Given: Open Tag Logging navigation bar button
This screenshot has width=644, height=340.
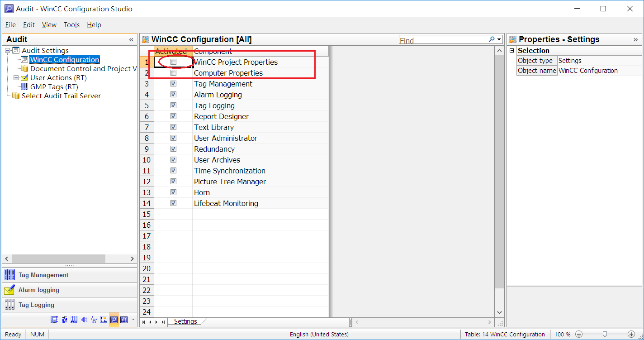Looking at the screenshot, I should 70,305.
